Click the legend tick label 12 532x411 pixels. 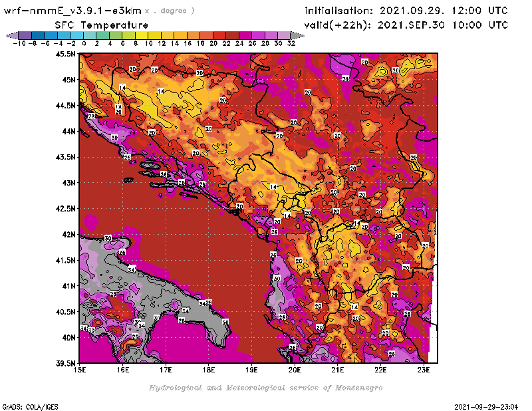[x=162, y=43]
